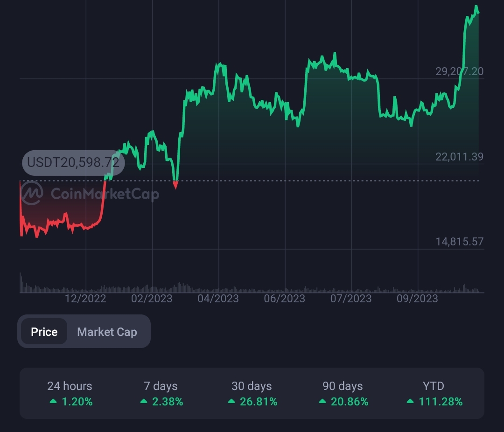The image size is (504, 432).
Task: Click the green up arrow beside 2.38%
Action: tap(143, 401)
